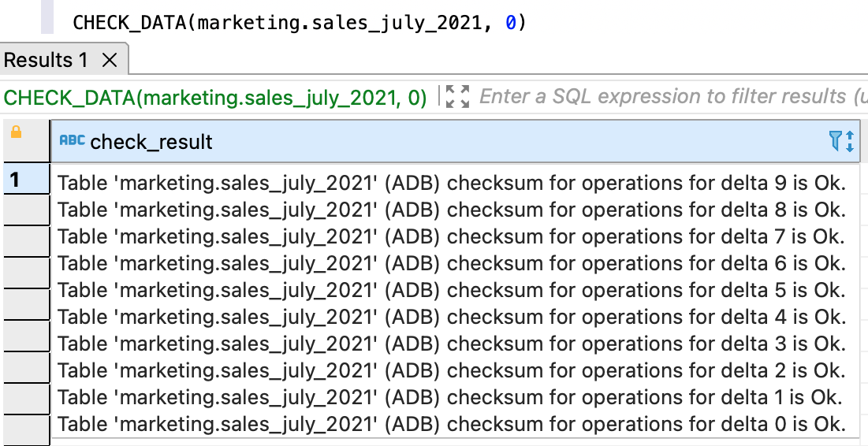Click the ABC type icon of check_result
The height and width of the screenshot is (446, 868).
[72, 141]
